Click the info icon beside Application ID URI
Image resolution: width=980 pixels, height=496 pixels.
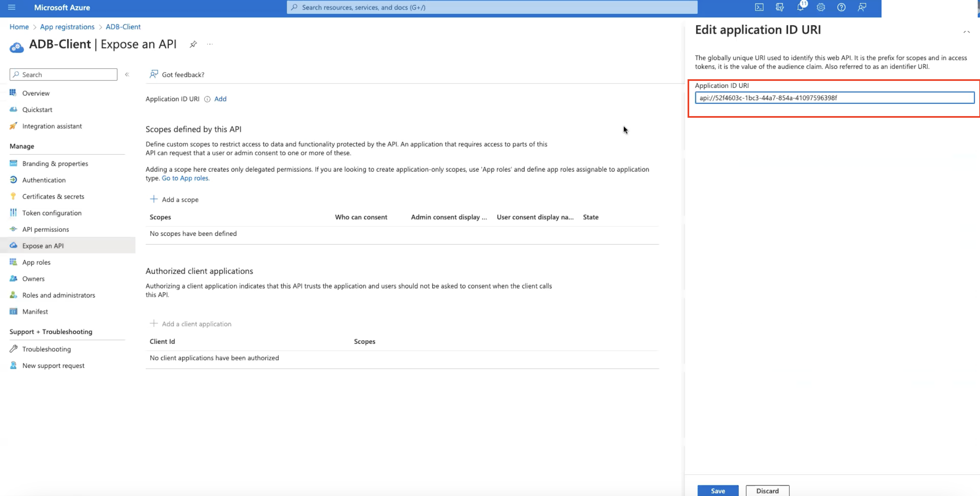(207, 99)
